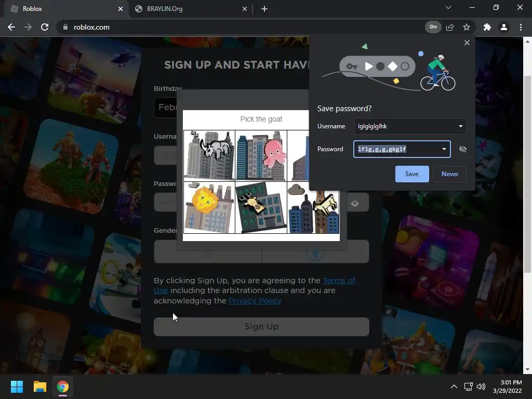Open the Privacy Policy link
Viewport: 532px width, 399px height.
click(x=255, y=301)
